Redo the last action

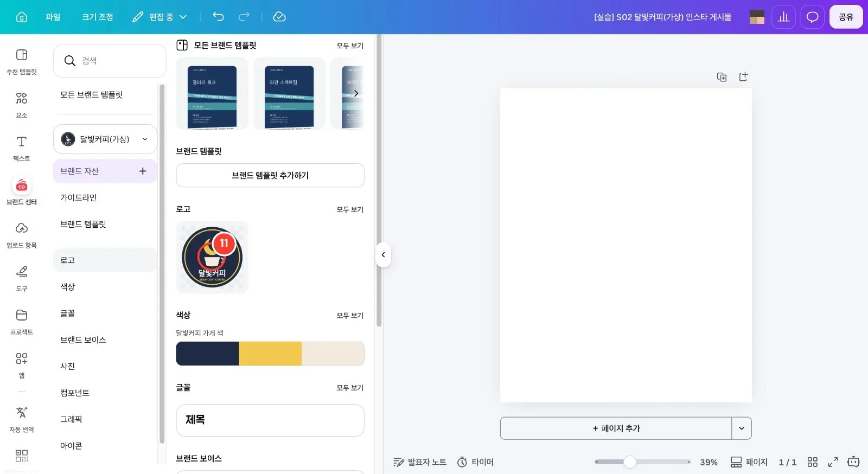(x=244, y=17)
